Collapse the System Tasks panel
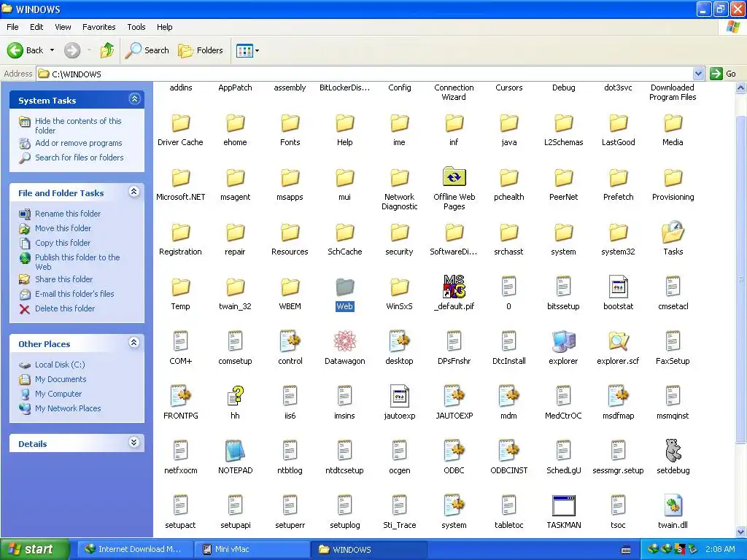The image size is (747, 560). (x=134, y=99)
